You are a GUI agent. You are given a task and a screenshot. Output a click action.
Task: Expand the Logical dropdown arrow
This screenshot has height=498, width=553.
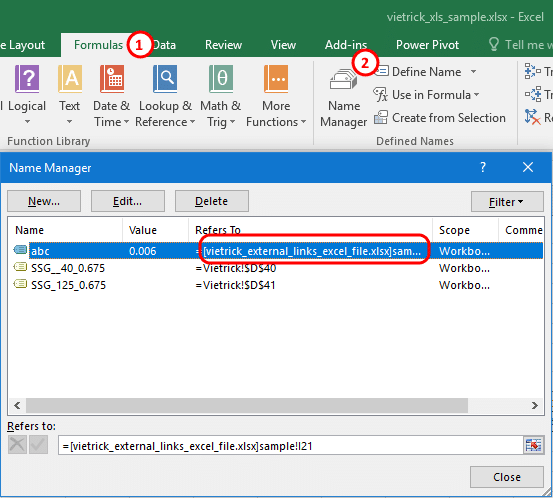pyautogui.click(x=27, y=122)
